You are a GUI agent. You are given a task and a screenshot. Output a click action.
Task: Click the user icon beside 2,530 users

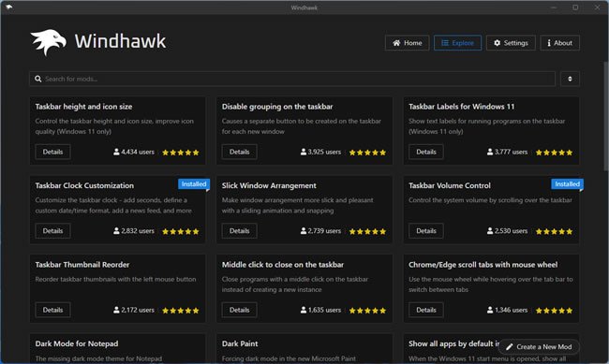(490, 231)
